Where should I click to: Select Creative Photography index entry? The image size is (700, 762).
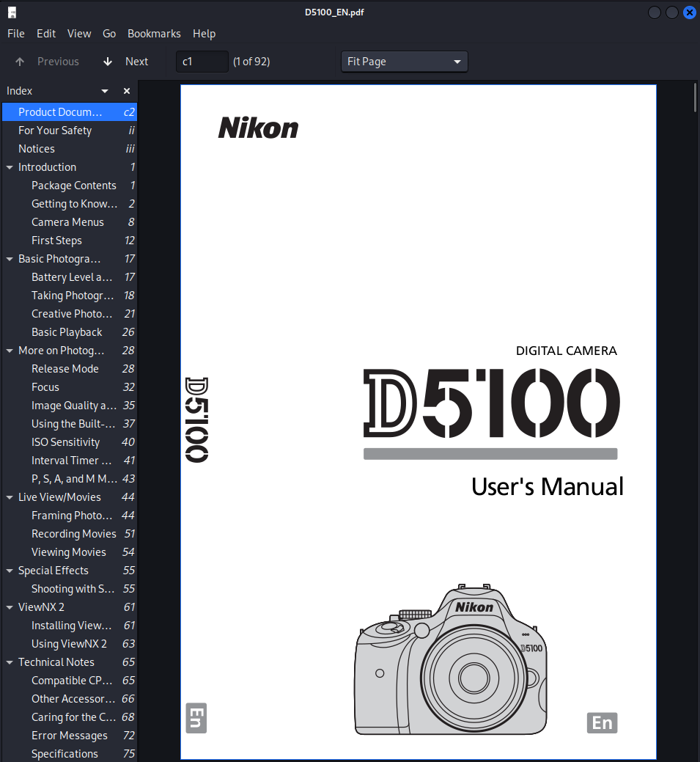coord(70,314)
